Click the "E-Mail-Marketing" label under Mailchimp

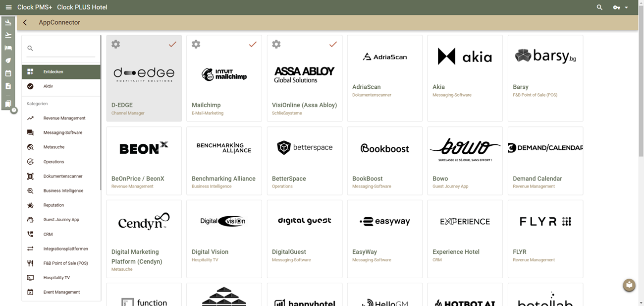click(208, 113)
